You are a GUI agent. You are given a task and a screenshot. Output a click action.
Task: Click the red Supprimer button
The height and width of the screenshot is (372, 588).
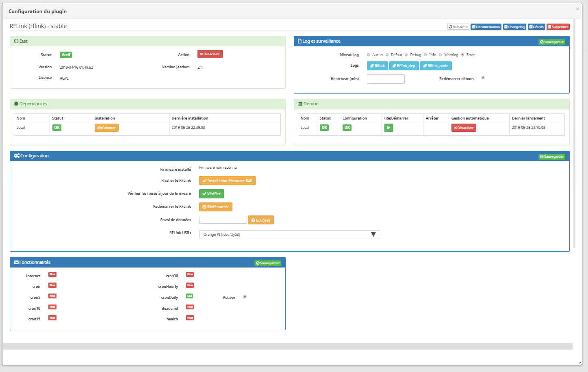pyautogui.click(x=558, y=27)
